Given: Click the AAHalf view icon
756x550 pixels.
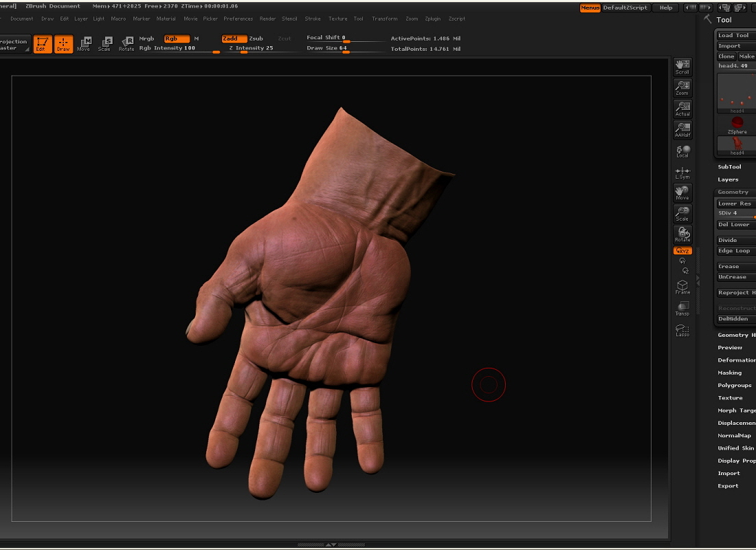Looking at the screenshot, I should [682, 128].
